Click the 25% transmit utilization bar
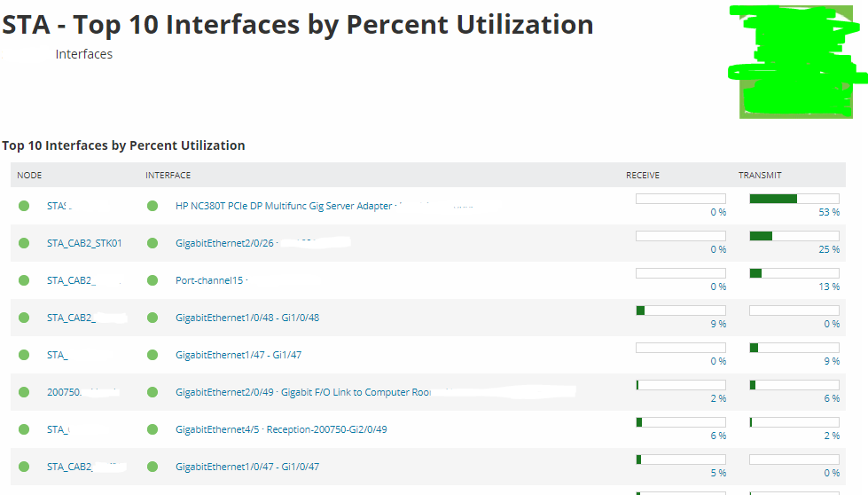This screenshot has width=868, height=495. pyautogui.click(x=794, y=236)
